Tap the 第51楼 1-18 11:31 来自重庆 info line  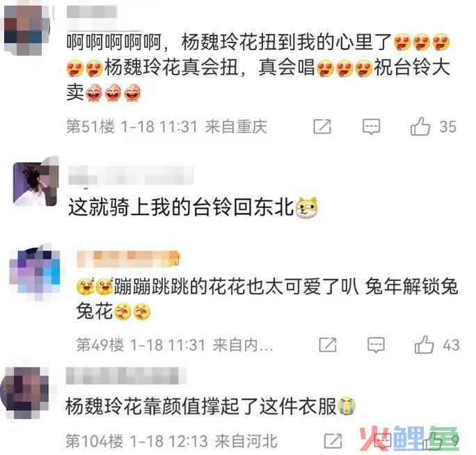coord(166,127)
